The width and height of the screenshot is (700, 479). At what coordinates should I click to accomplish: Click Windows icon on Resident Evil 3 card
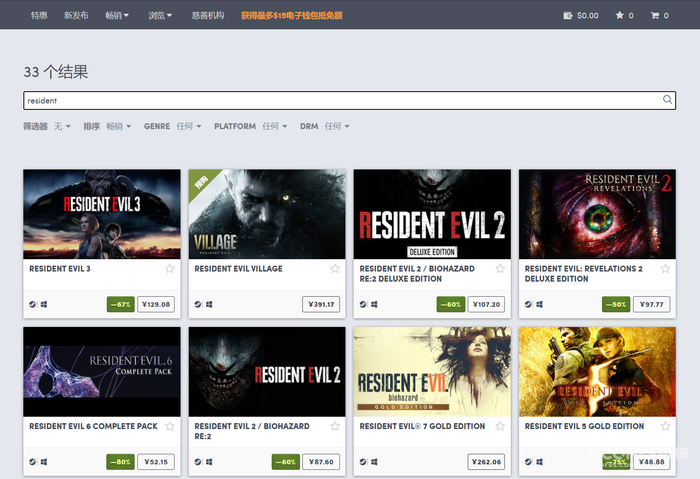44,304
